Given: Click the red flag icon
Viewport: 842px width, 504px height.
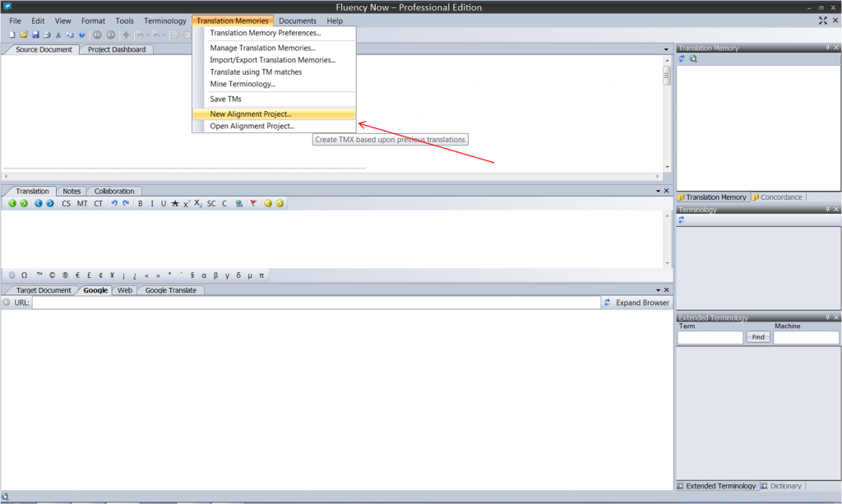Looking at the screenshot, I should (253, 203).
